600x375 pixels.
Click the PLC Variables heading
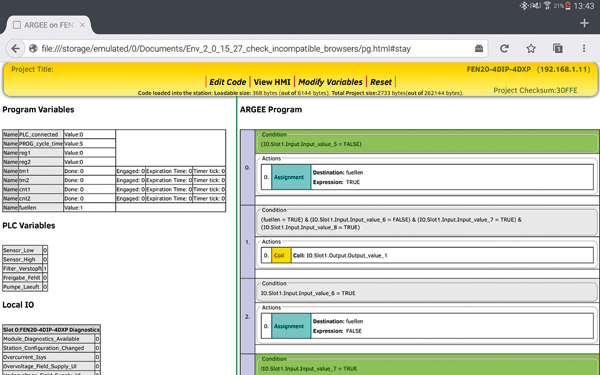[29, 225]
